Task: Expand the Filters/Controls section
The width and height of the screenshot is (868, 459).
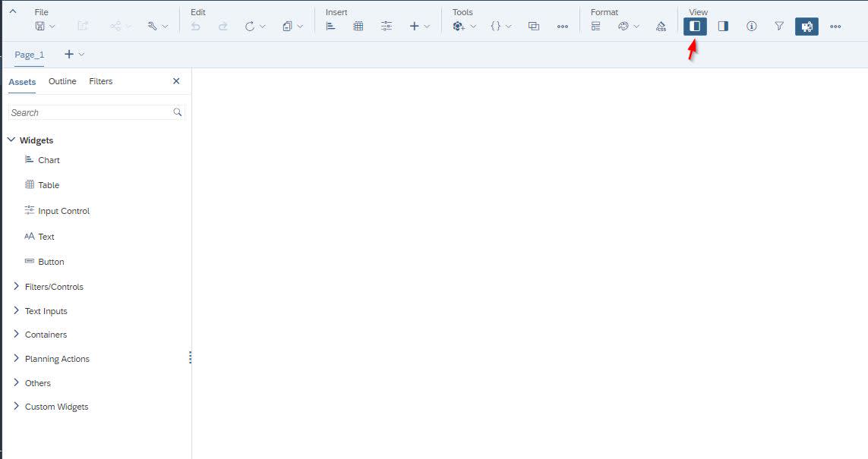Action: click(x=16, y=287)
